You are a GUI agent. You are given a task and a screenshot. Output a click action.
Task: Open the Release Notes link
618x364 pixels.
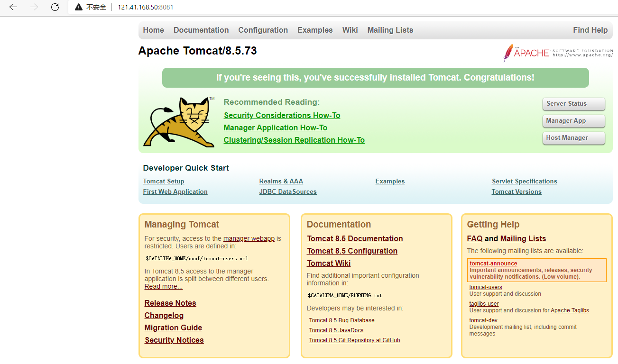click(x=170, y=303)
